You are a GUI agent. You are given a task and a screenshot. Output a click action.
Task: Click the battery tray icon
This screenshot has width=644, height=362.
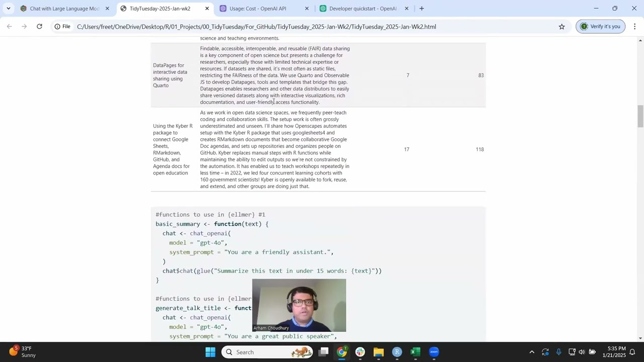click(x=593, y=352)
